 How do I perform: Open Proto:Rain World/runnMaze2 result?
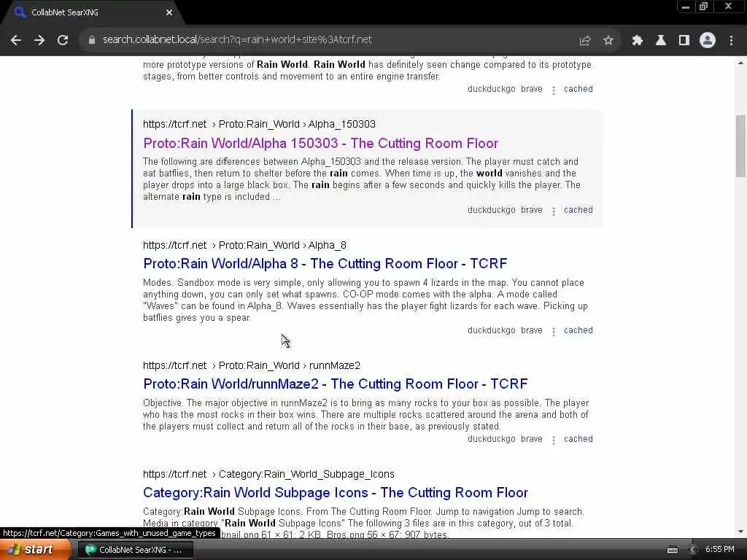(336, 384)
